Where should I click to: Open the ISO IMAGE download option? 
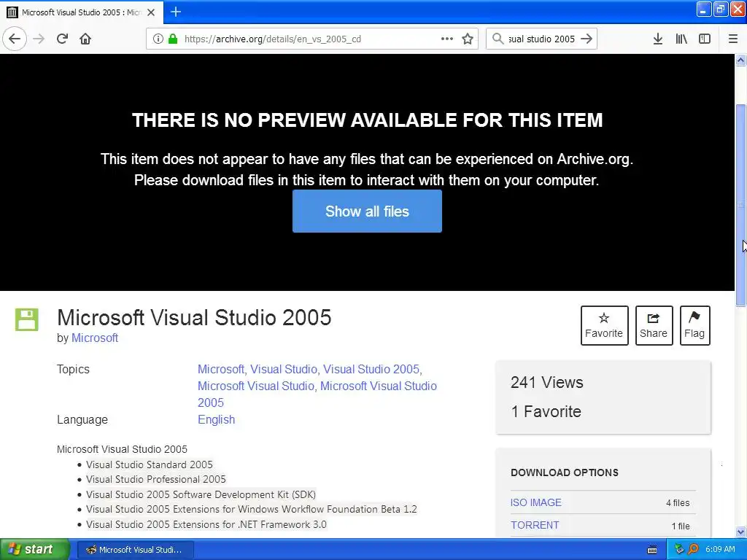point(536,502)
